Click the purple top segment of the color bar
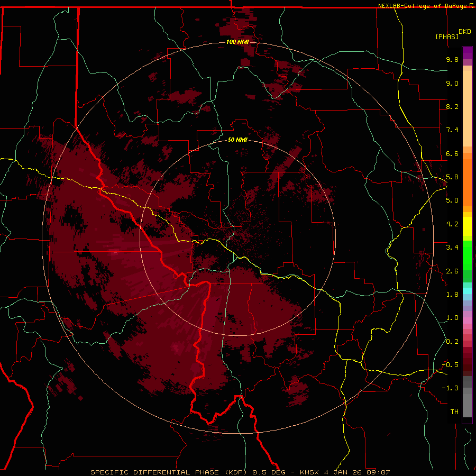The width and height of the screenshot is (476, 476). click(467, 53)
